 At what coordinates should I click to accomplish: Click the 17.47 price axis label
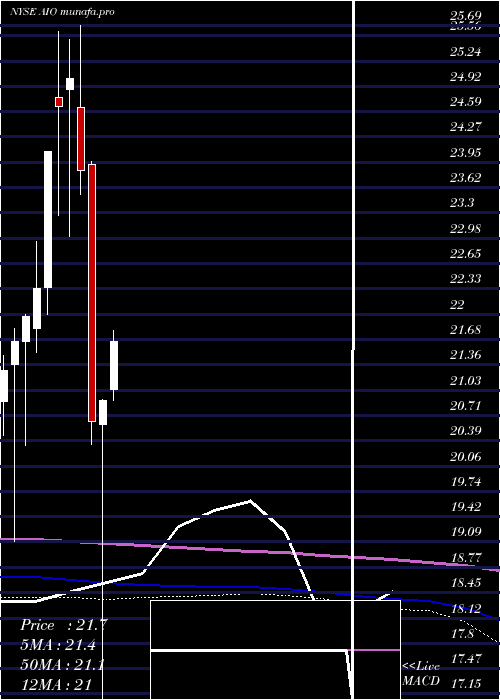(466, 658)
